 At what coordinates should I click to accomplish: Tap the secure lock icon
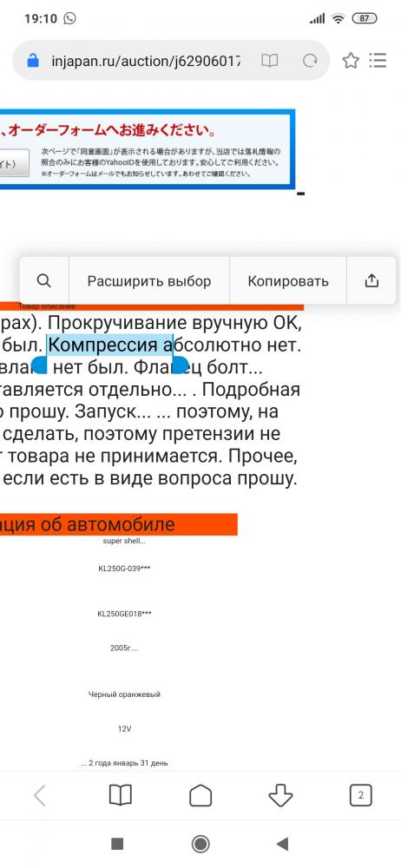(33, 61)
